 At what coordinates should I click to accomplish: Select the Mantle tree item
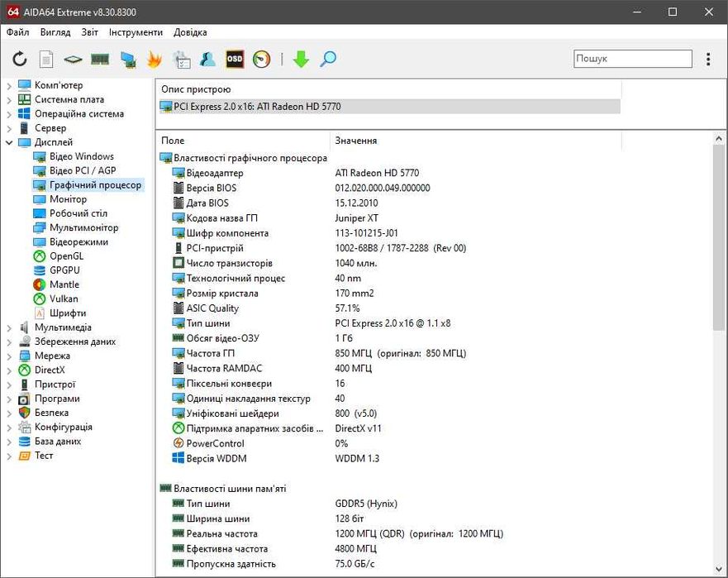(64, 284)
